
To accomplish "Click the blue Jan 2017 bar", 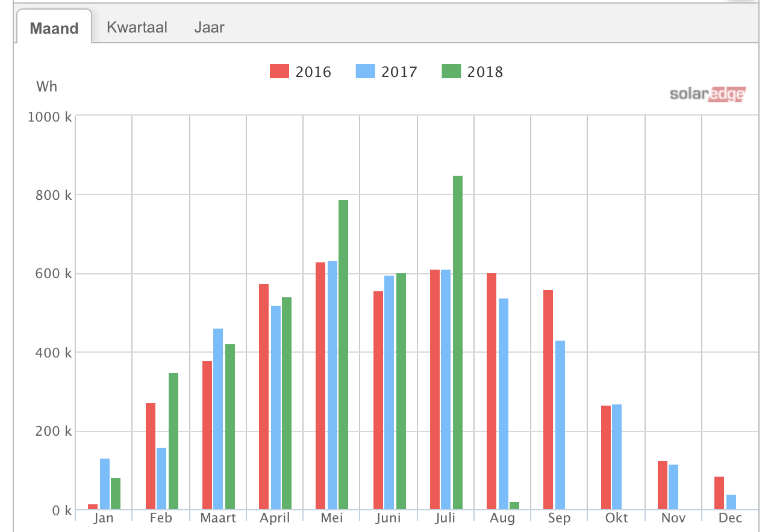I will [x=105, y=484].
